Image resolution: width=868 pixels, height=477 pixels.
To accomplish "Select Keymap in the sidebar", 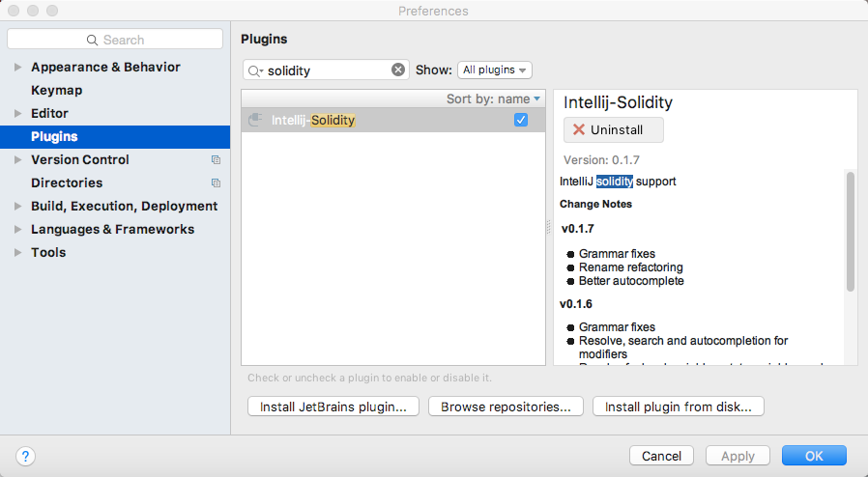I will (x=56, y=90).
